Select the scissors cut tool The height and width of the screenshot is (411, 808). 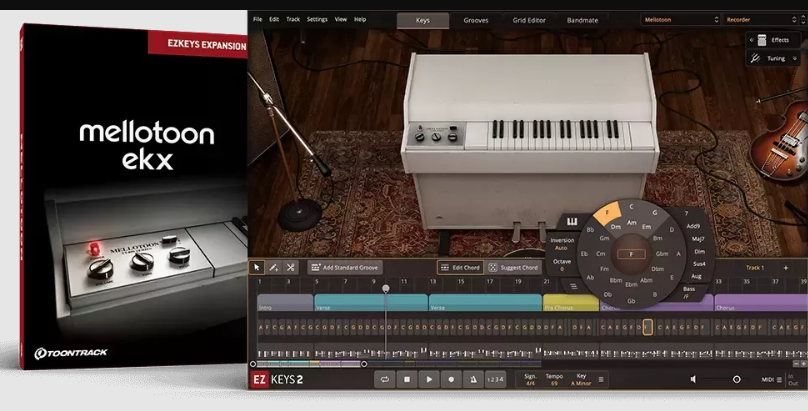pyautogui.click(x=291, y=267)
